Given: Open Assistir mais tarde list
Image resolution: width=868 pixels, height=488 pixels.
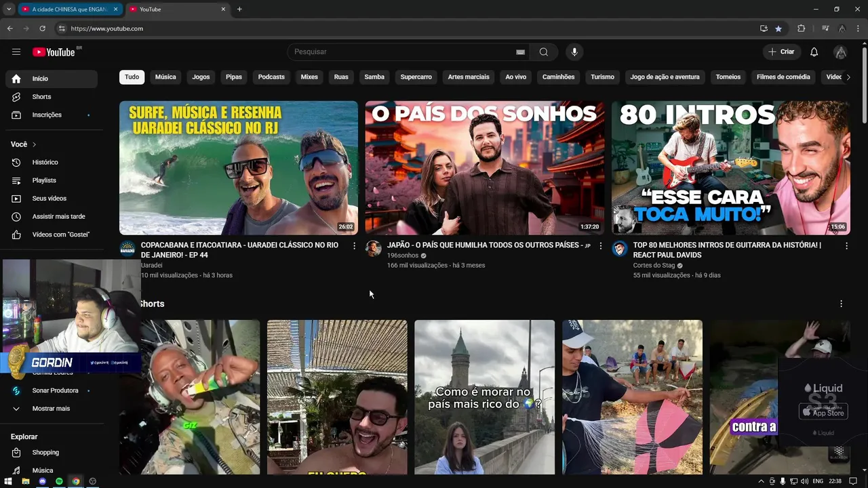Looking at the screenshot, I should pos(52,217).
